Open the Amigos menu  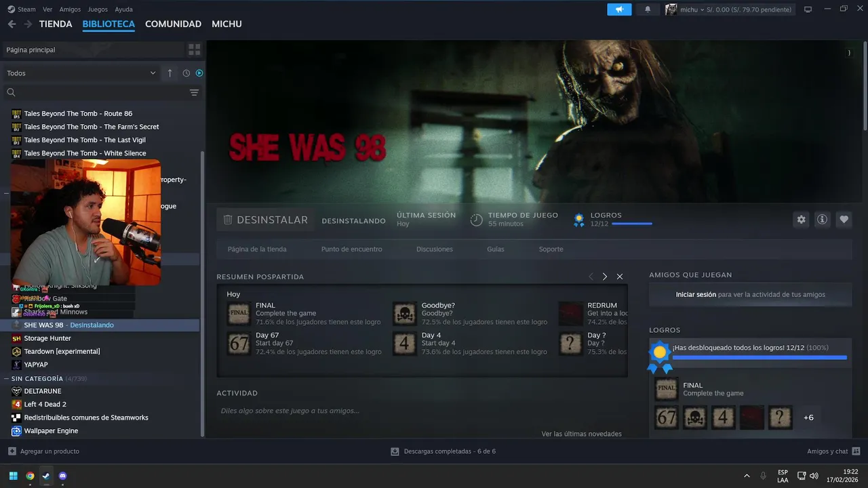pos(70,9)
